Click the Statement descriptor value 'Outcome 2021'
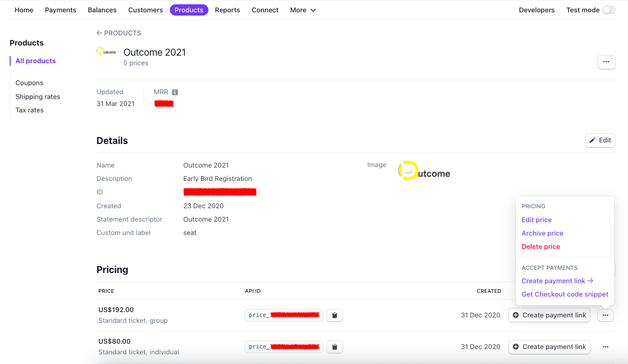 [x=206, y=219]
